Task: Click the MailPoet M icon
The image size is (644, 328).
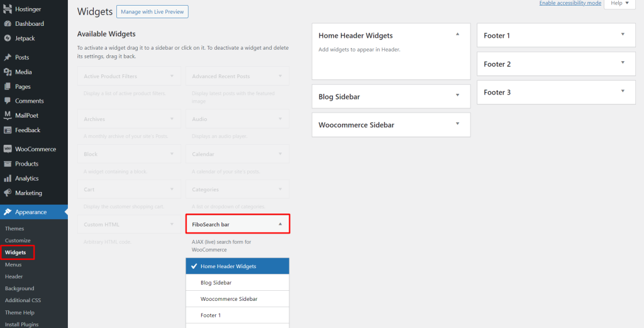Action: [x=8, y=115]
